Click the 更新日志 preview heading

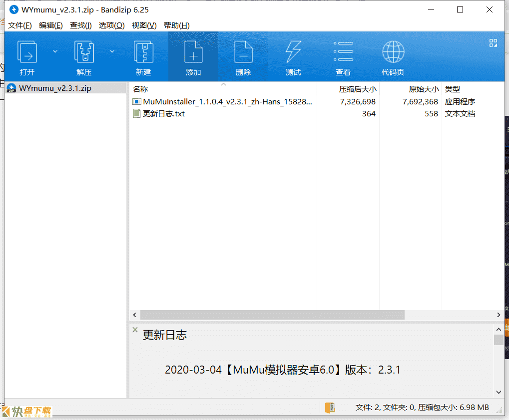coord(165,335)
